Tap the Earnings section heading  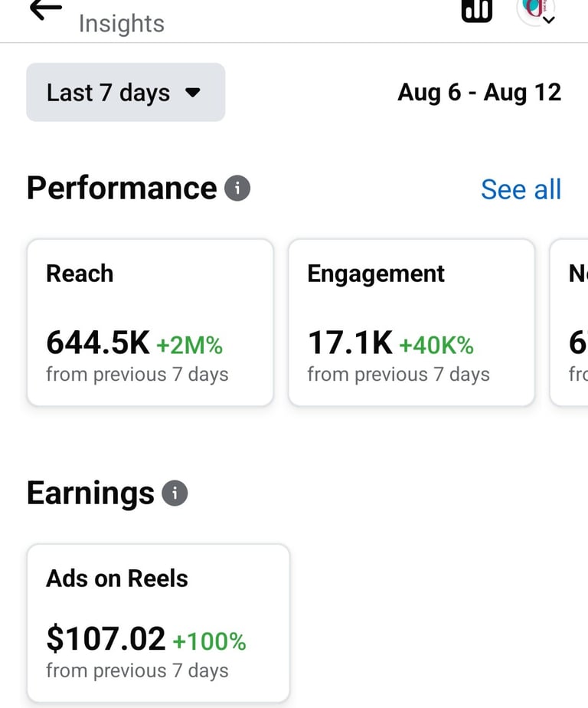90,493
